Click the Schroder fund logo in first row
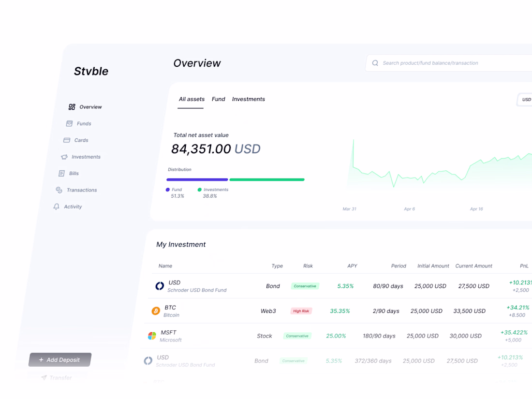The image size is (532, 399). click(x=160, y=286)
